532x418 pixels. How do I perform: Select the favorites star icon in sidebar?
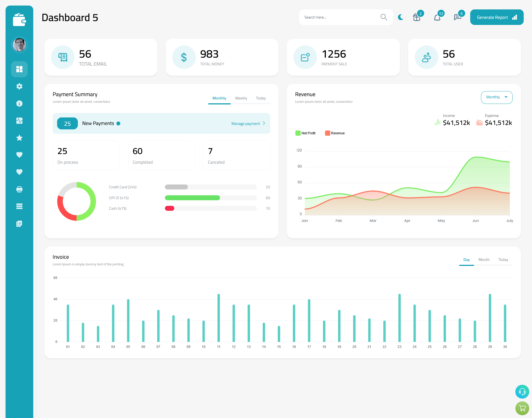pyautogui.click(x=19, y=138)
